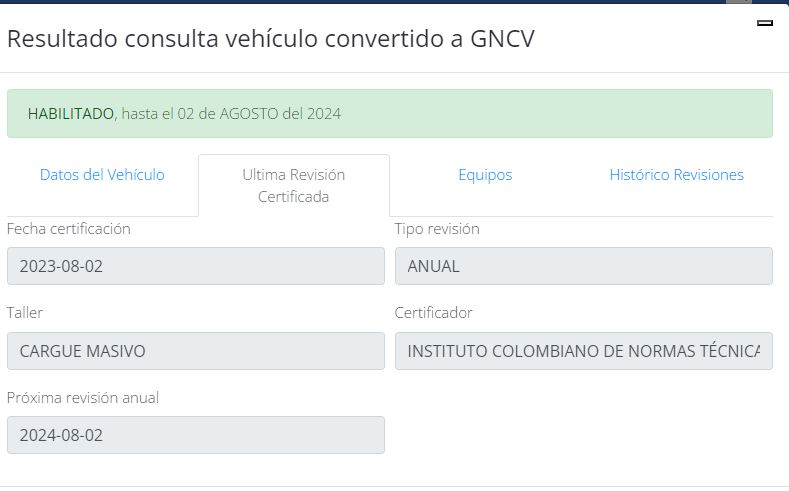Click the 'Certificador' label
The height and width of the screenshot is (491, 789).
tap(434, 313)
